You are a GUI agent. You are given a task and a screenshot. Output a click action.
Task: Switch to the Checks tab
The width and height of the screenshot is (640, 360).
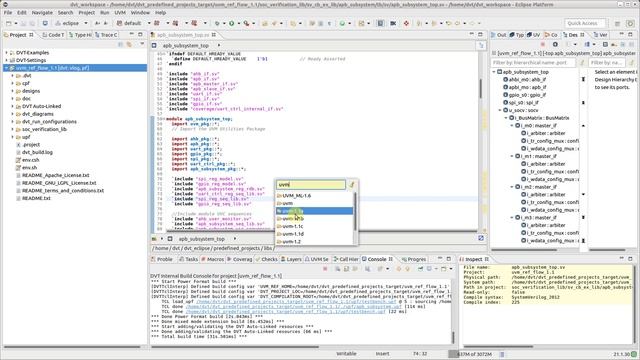click(x=267, y=259)
